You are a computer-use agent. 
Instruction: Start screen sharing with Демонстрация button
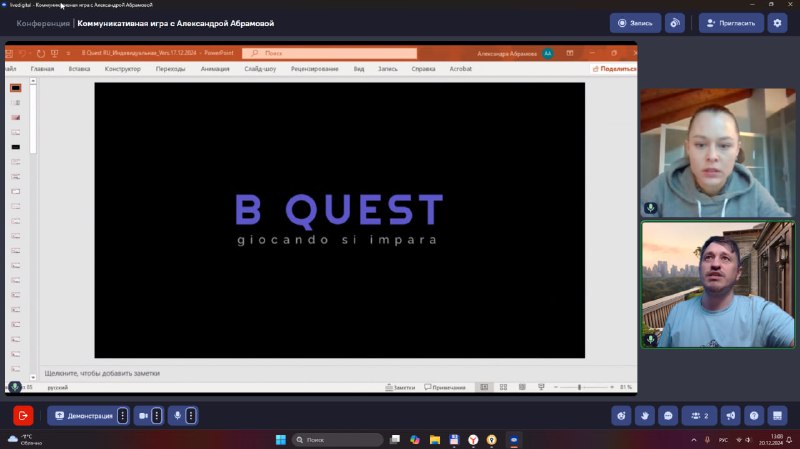click(x=84, y=416)
